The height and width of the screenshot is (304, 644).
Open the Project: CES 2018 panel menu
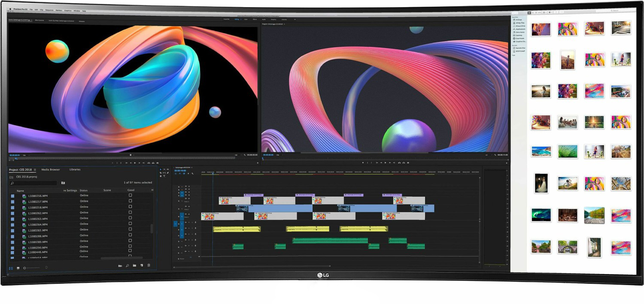pos(35,170)
